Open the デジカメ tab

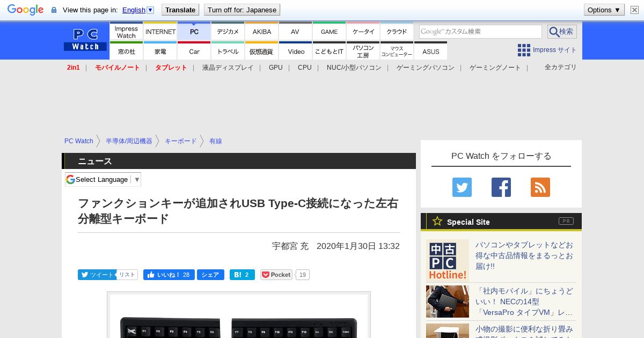(x=228, y=32)
